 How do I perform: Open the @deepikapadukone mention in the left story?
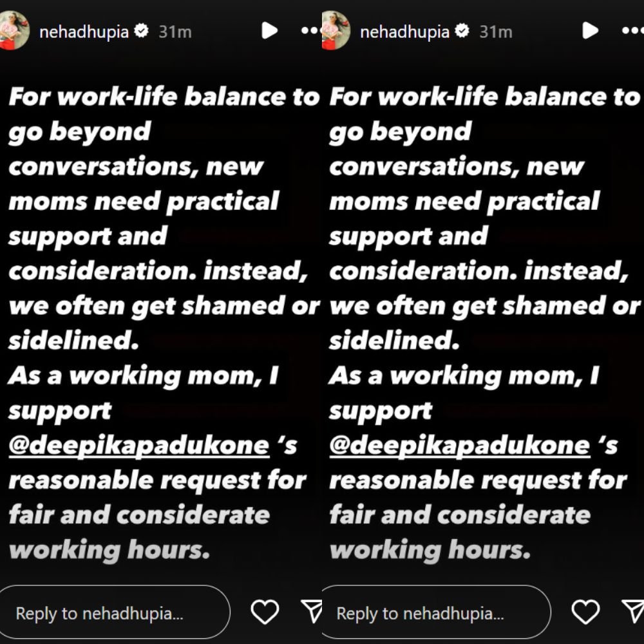(x=139, y=446)
